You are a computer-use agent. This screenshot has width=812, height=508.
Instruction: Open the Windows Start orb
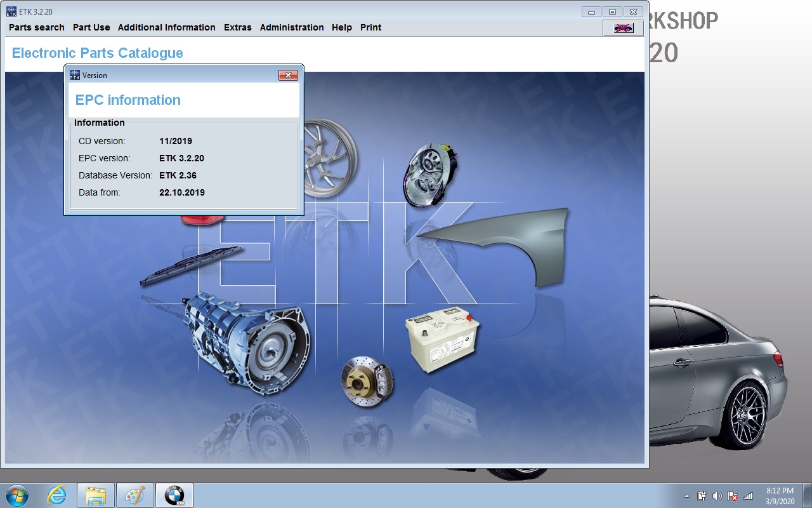[17, 495]
